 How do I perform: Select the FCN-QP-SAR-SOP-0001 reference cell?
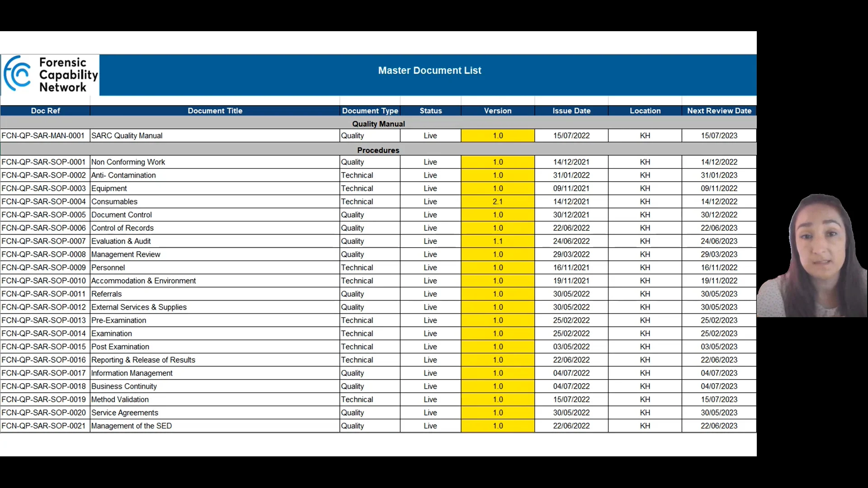tap(43, 162)
